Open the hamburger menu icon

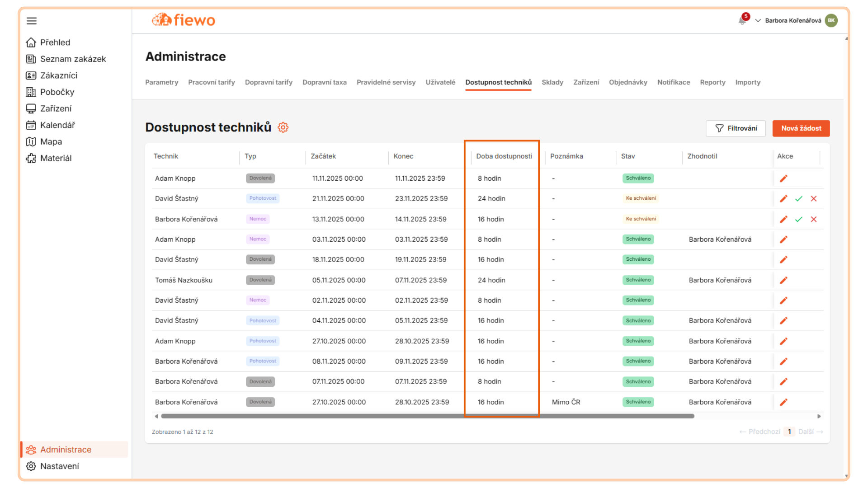tap(32, 21)
